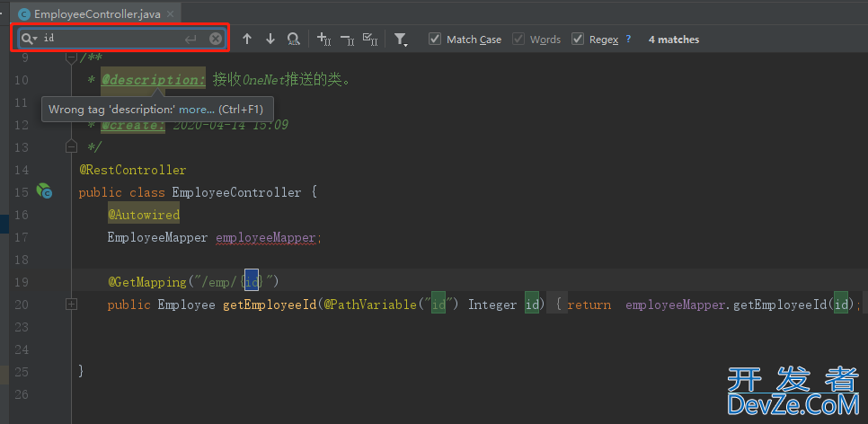Click the @description: Javadoc tag
Screen dimensions: 868x424
pyautogui.click(x=154, y=80)
